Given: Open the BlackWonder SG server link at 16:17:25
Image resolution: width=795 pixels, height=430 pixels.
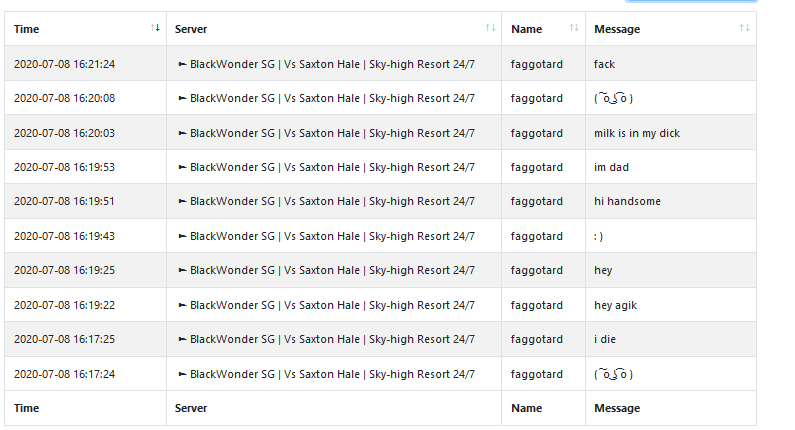Looking at the screenshot, I should tap(332, 339).
